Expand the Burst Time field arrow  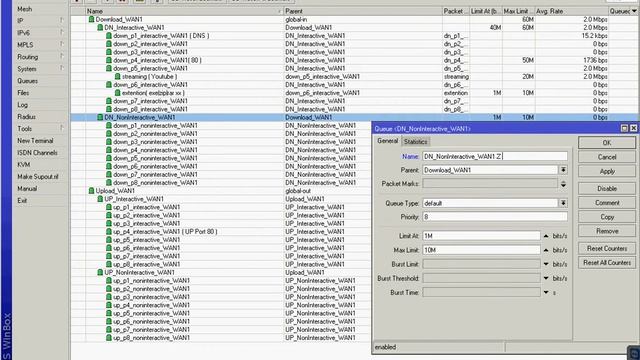click(x=546, y=292)
